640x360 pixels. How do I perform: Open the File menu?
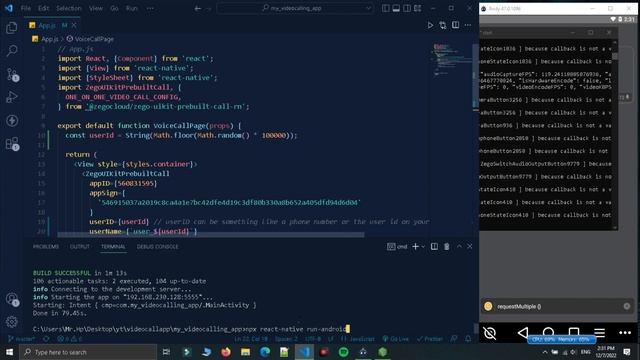pyautogui.click(x=25, y=8)
